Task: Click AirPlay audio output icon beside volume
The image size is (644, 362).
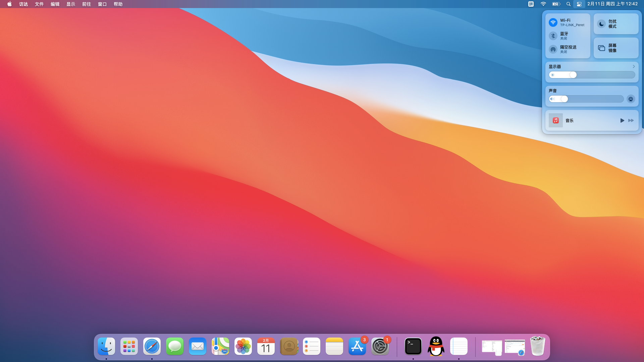Action: (x=631, y=99)
